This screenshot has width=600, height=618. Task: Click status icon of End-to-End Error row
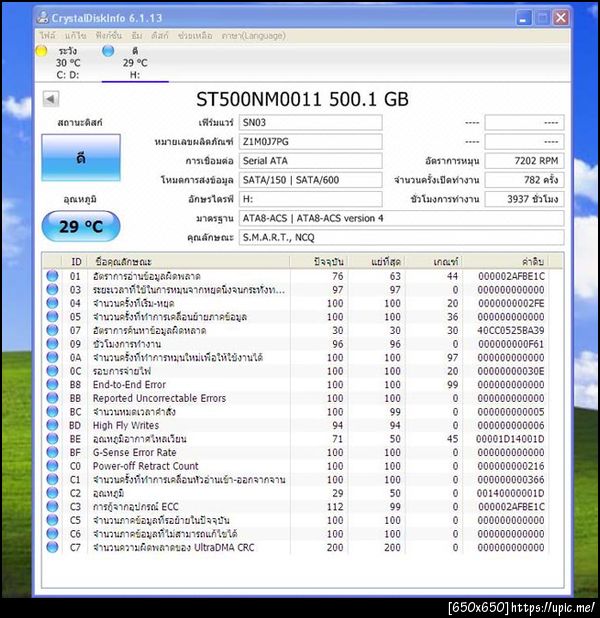point(52,384)
